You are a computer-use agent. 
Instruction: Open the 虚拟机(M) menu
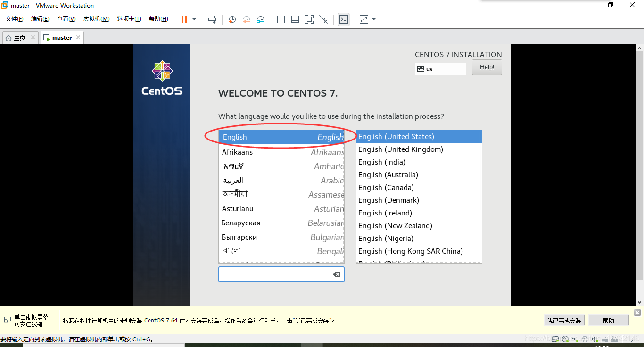(96, 19)
